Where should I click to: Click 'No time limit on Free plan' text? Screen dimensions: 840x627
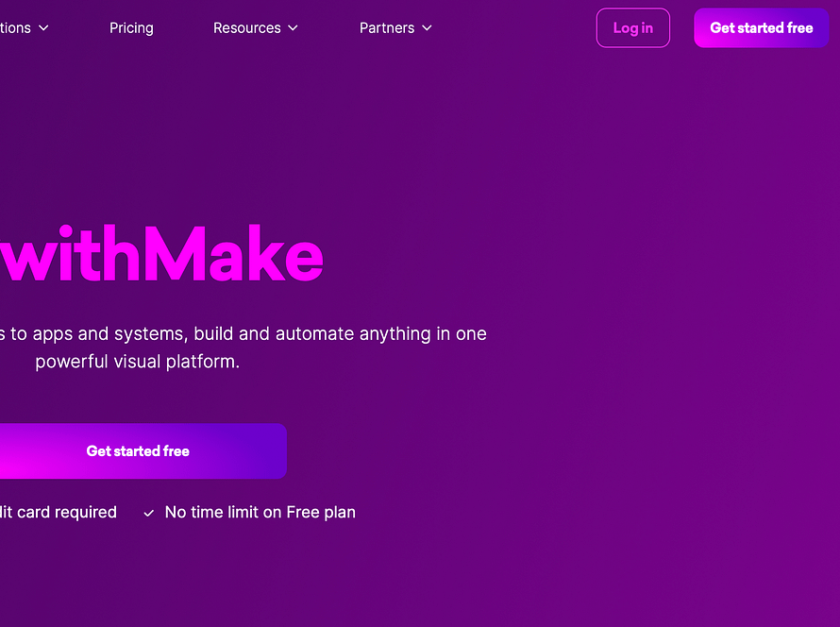tap(260, 513)
